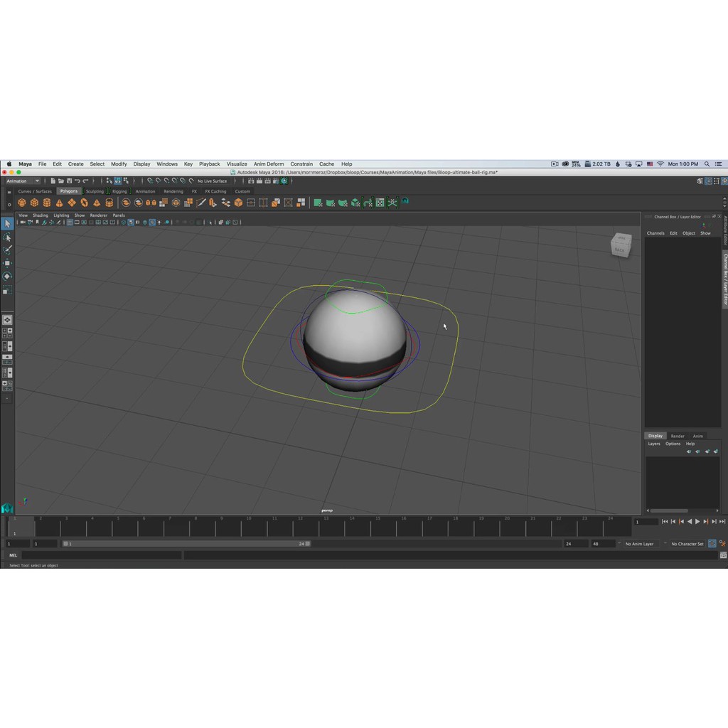The image size is (728, 728).
Task: Toggle the viewport grid display button
Action: coord(70,223)
